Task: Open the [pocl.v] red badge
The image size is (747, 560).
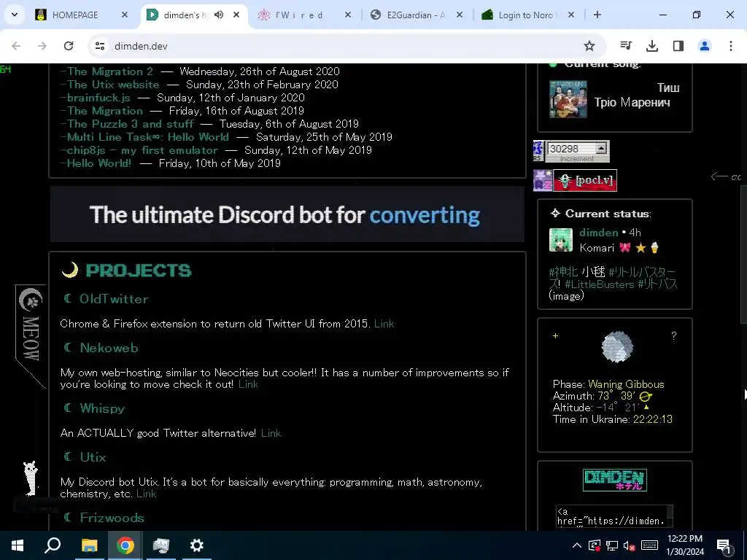Action: (585, 181)
